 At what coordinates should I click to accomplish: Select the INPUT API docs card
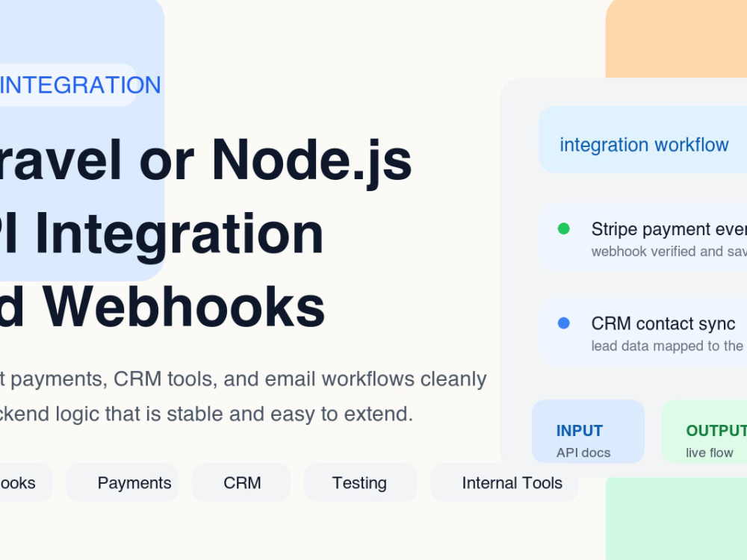pos(588,432)
